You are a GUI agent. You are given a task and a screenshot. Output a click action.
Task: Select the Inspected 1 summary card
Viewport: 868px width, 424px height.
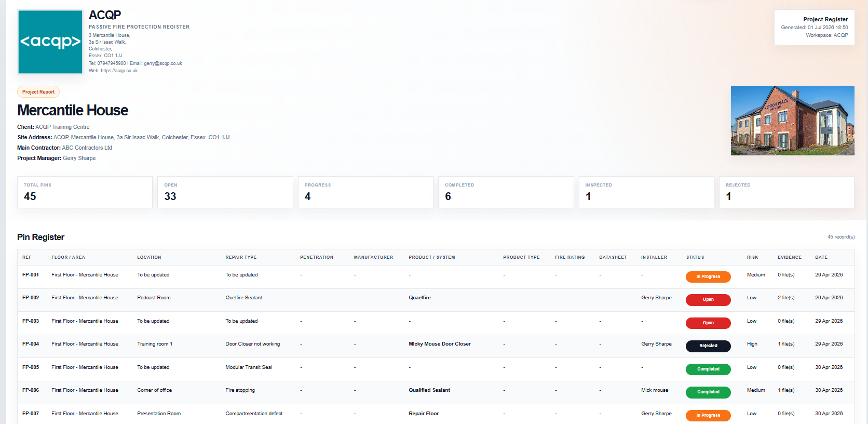(x=646, y=192)
